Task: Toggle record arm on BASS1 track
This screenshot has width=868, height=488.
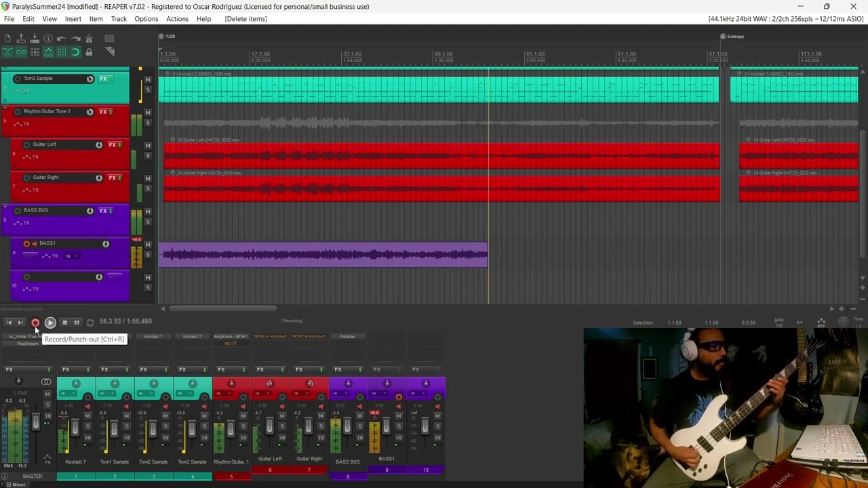Action: 26,244
